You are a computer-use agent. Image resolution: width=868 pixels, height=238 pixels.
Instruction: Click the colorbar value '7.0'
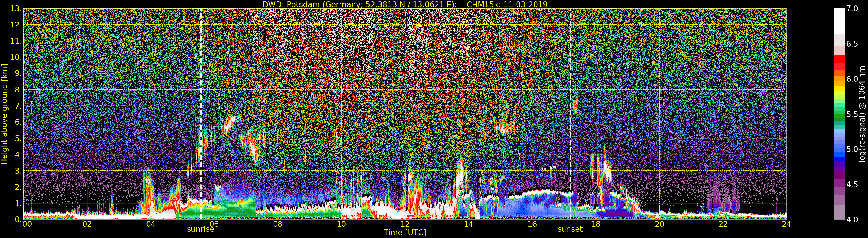[852, 9]
